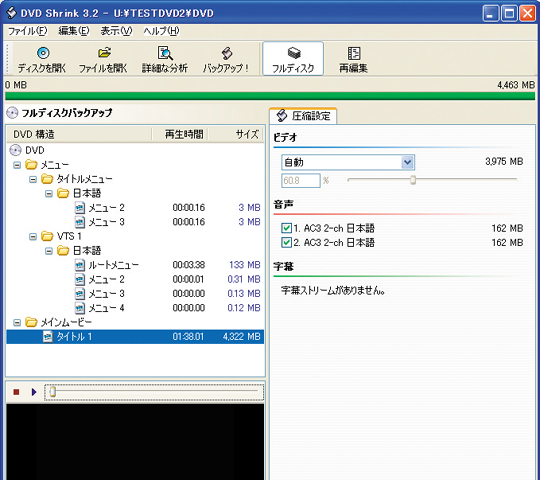Collapse the メニュー folder in the DVD tree
Image resolution: width=540 pixels, height=480 pixels.
click(17, 165)
